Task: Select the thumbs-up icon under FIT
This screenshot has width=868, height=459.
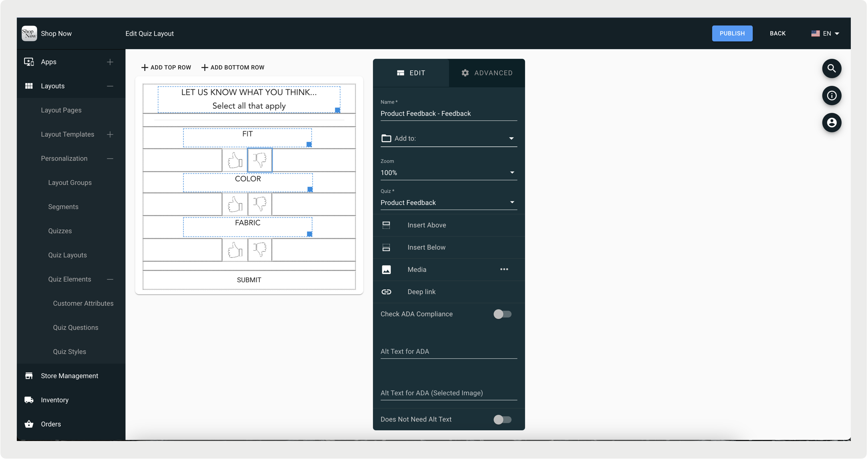Action: tap(235, 160)
